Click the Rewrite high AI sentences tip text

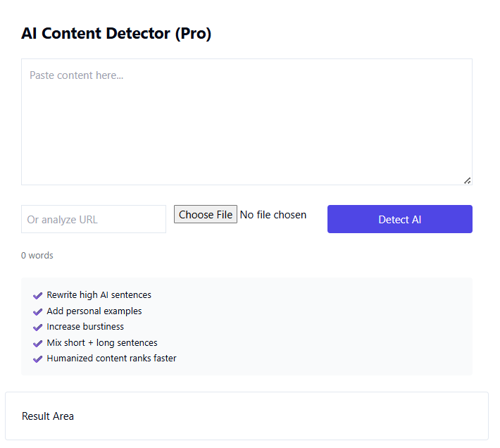point(99,295)
